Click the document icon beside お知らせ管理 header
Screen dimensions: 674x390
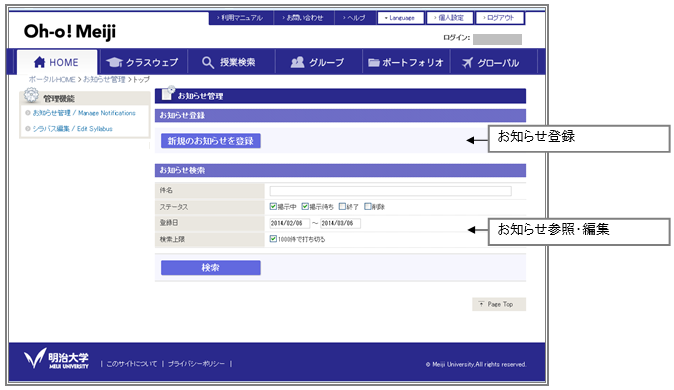[168, 93]
